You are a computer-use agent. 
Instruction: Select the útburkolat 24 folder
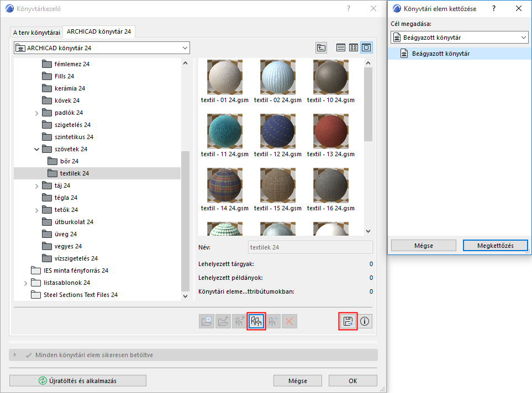pos(67,222)
